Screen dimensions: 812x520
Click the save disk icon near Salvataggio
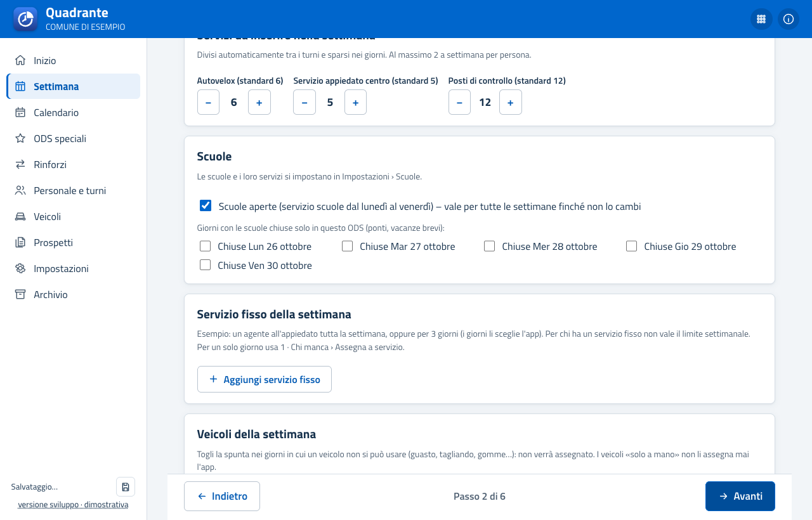(x=126, y=486)
